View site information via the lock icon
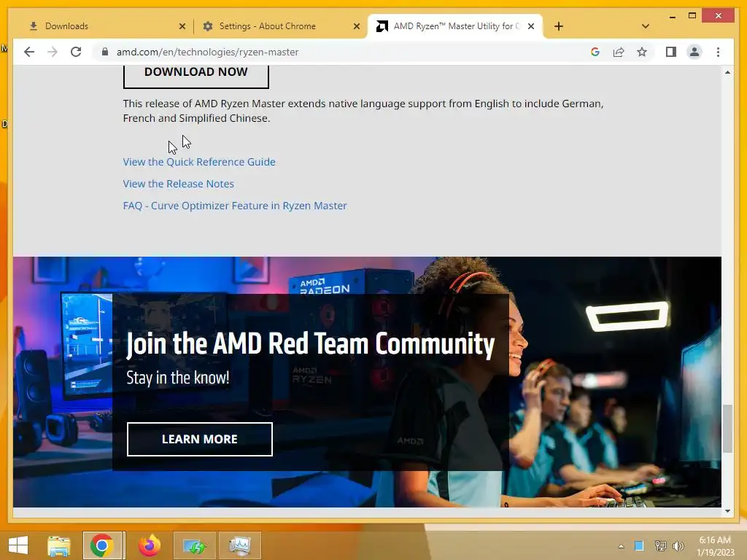The height and width of the screenshot is (560, 747). click(x=105, y=52)
